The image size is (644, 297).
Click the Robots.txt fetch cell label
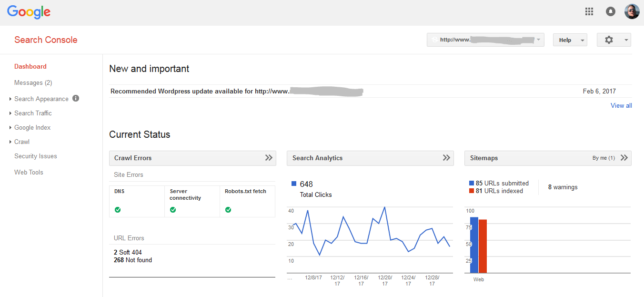(x=246, y=191)
